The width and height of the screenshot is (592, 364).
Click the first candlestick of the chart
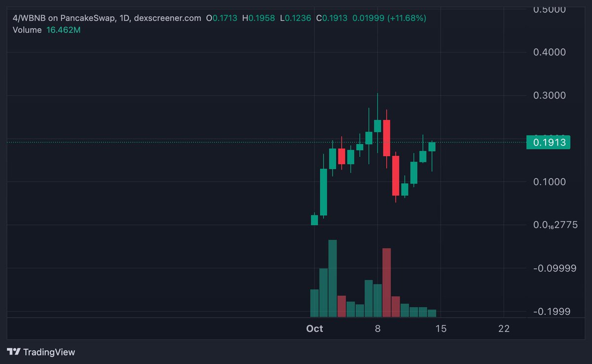tap(314, 220)
